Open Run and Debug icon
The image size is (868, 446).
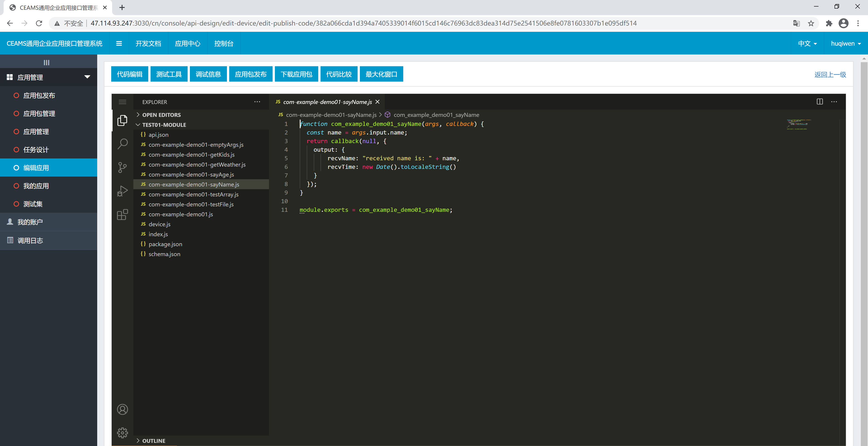point(122,191)
